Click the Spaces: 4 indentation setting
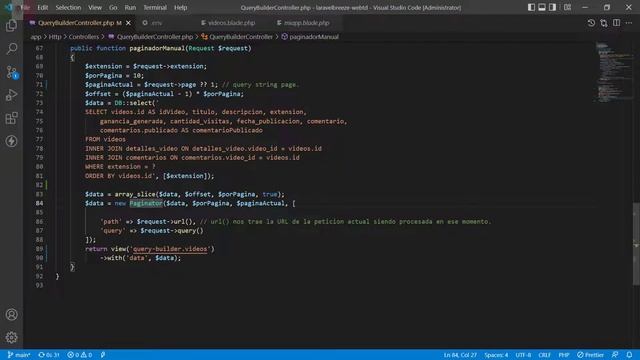 click(496, 355)
